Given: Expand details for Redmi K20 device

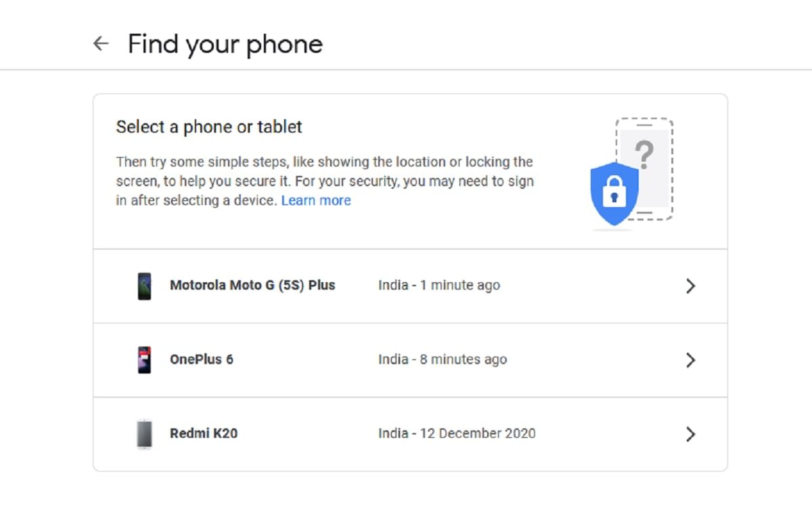Looking at the screenshot, I should [690, 434].
